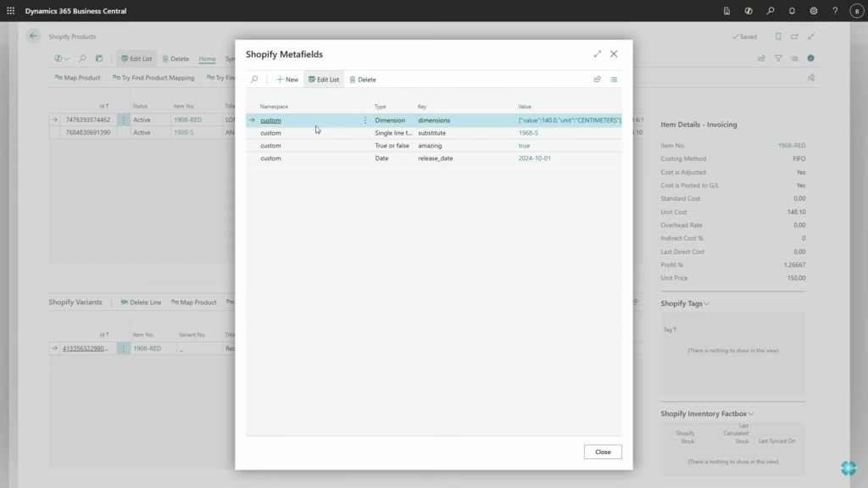Expand the Shopify Metafields dialog to full screen

(598, 53)
